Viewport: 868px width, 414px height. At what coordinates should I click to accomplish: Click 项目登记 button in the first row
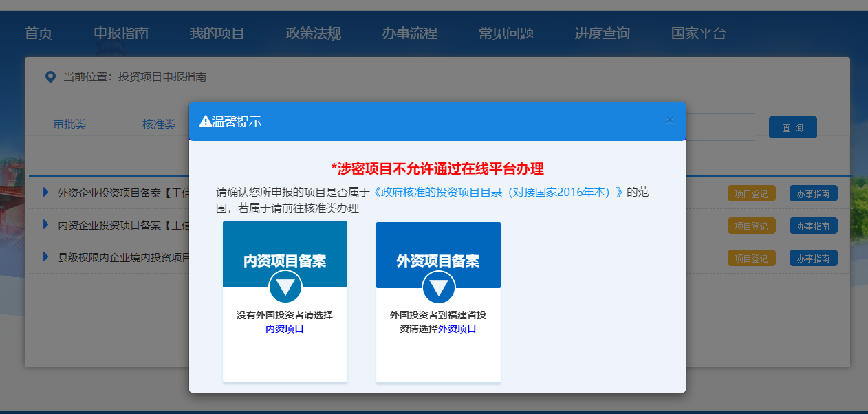pos(751,193)
